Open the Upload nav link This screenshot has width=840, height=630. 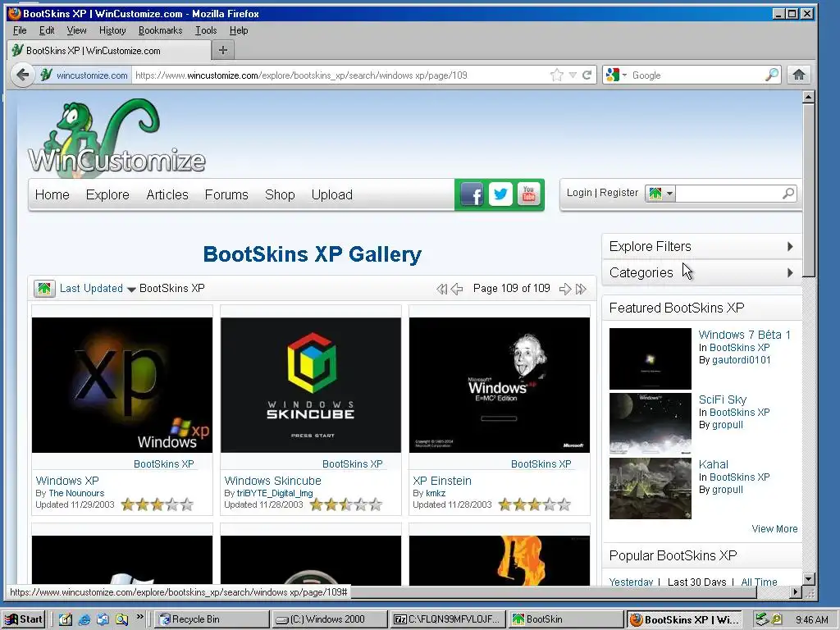pos(332,194)
